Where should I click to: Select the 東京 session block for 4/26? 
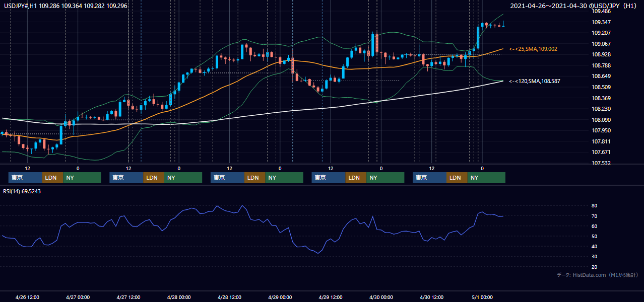click(25, 178)
